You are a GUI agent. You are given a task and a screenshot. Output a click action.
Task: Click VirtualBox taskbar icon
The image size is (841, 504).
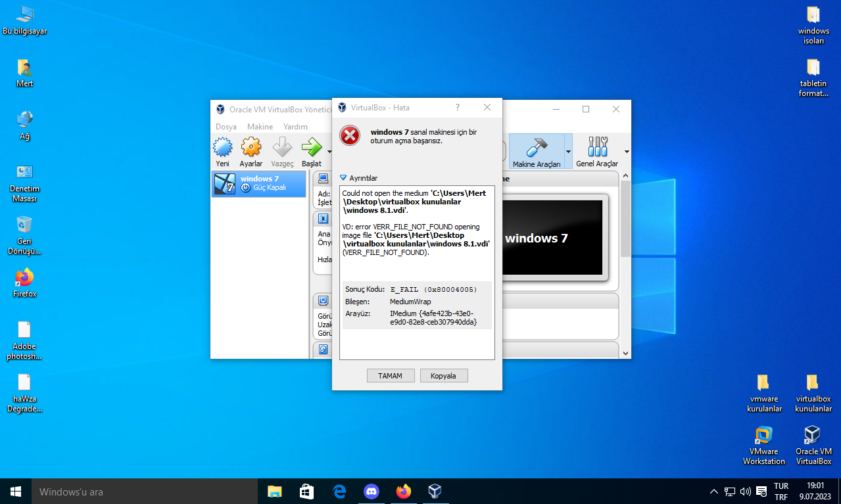(435, 492)
